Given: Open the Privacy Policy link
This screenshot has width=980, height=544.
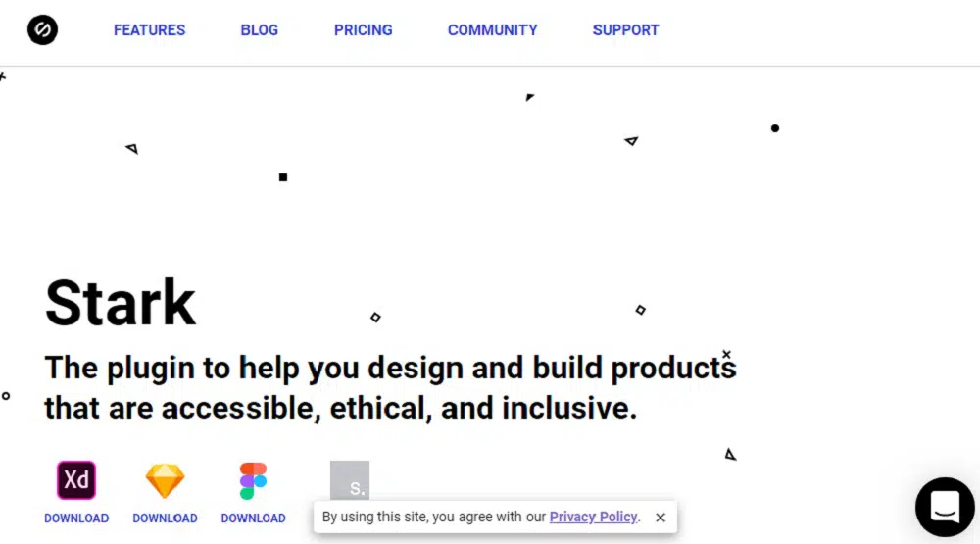Looking at the screenshot, I should pos(593,517).
